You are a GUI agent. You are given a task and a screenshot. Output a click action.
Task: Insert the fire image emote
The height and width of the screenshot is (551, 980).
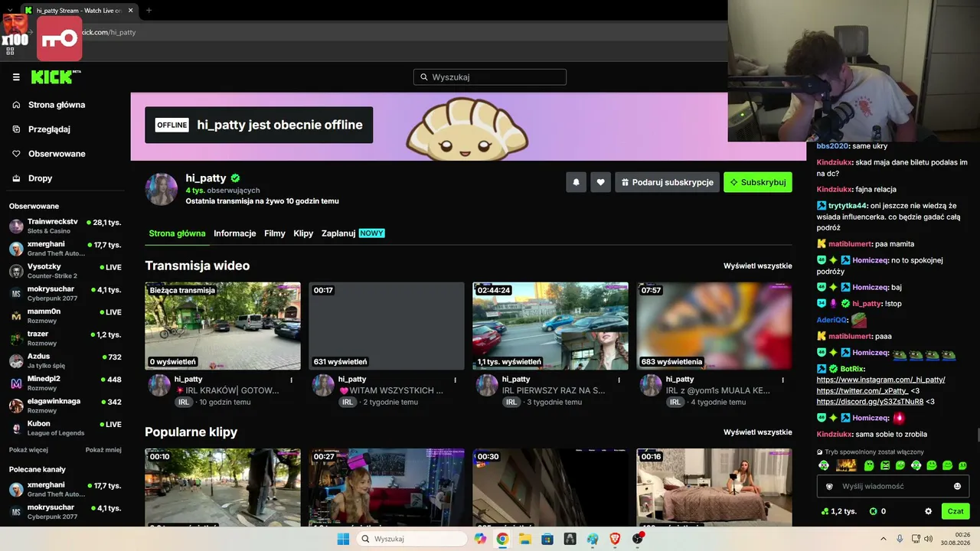pos(846,465)
